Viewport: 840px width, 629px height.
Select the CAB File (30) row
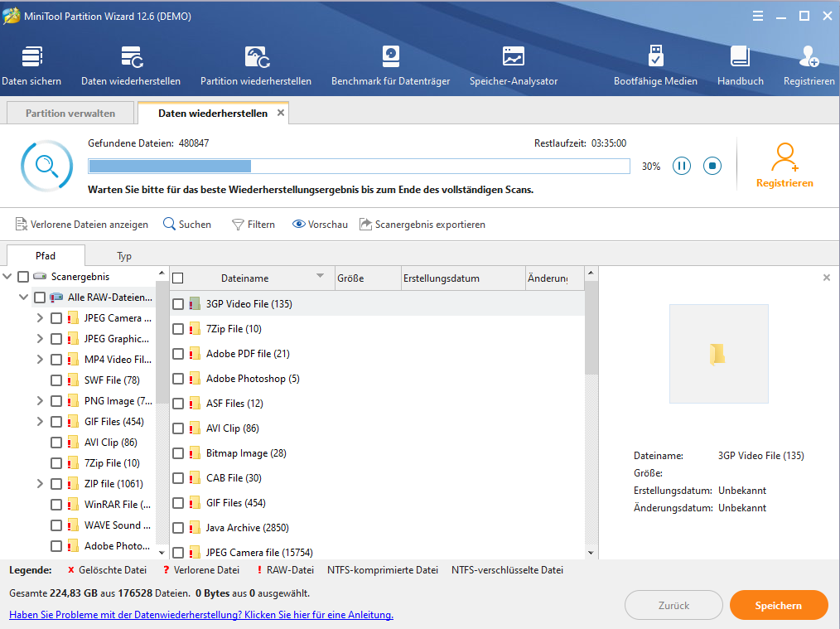pos(377,478)
